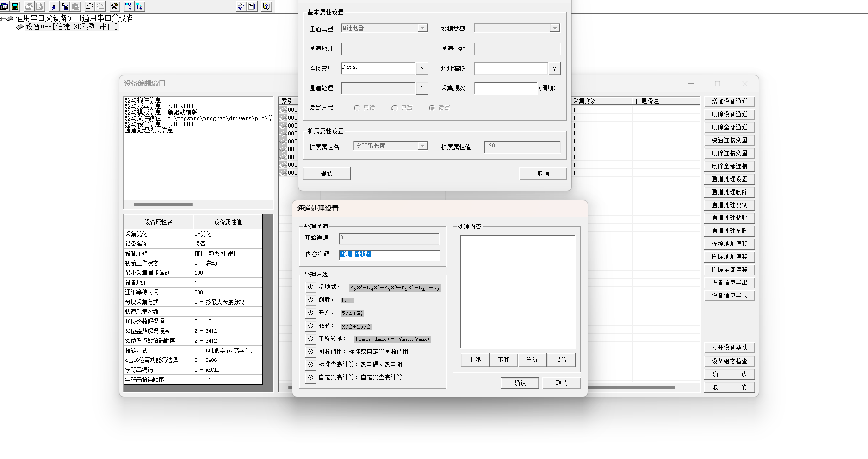Click the save floppy disk toolbar icon

pyautogui.click(x=15, y=6)
